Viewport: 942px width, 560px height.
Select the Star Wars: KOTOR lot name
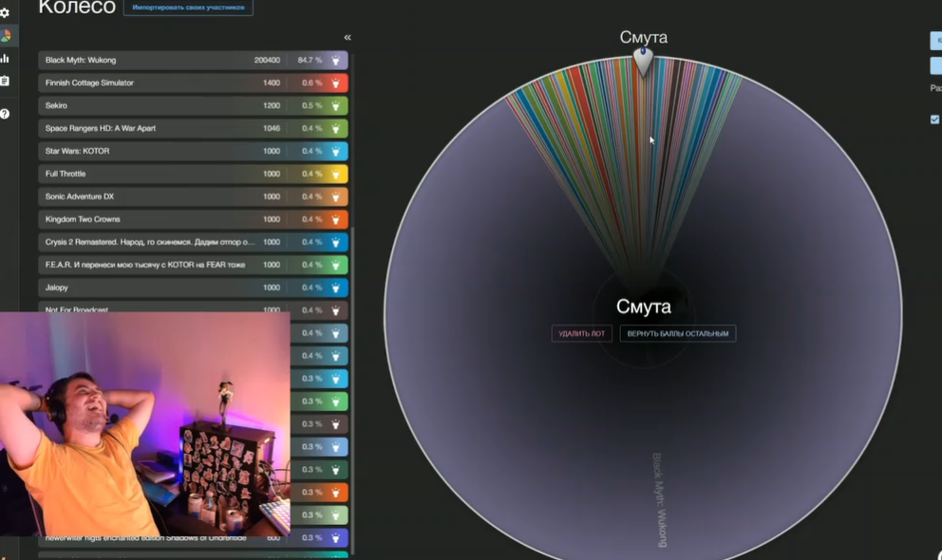(x=77, y=151)
